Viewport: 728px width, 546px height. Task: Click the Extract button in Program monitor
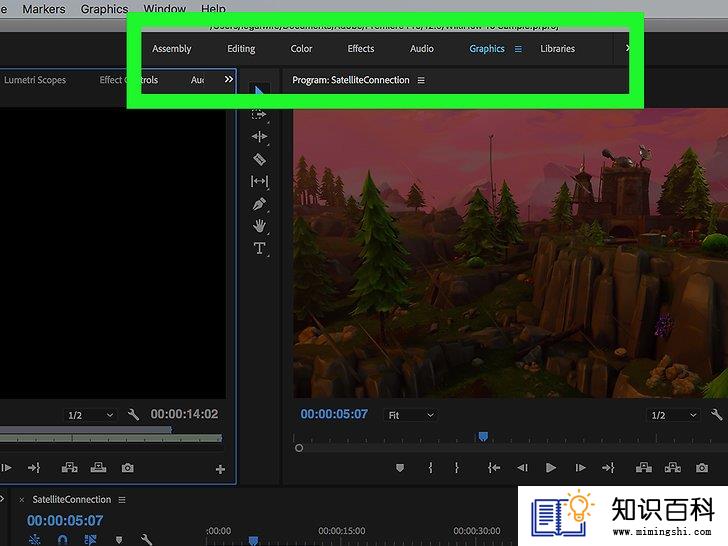coord(673,468)
